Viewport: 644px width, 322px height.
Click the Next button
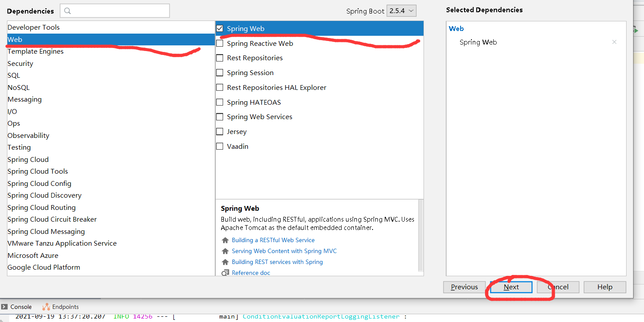(510, 287)
